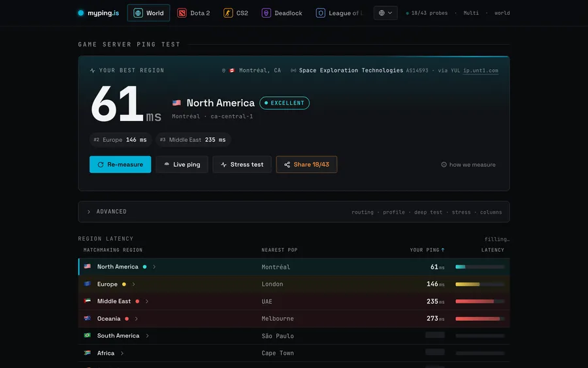588x368 pixels.
Task: Click the Re-measure button
Action: (120, 164)
